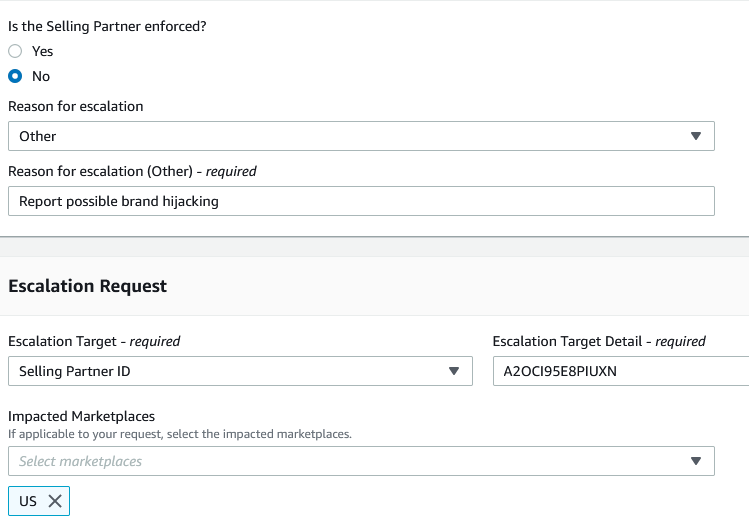Click the Escalation Request section heading
This screenshot has width=749, height=532.
click(88, 286)
